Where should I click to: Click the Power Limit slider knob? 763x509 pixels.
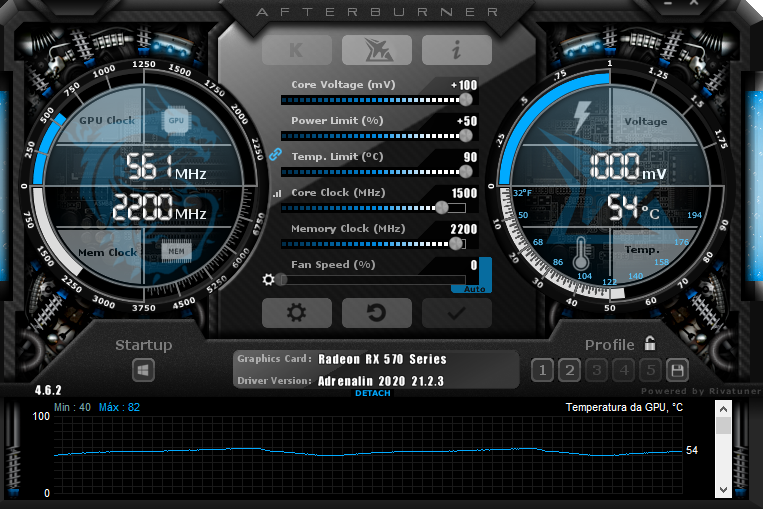[466, 136]
